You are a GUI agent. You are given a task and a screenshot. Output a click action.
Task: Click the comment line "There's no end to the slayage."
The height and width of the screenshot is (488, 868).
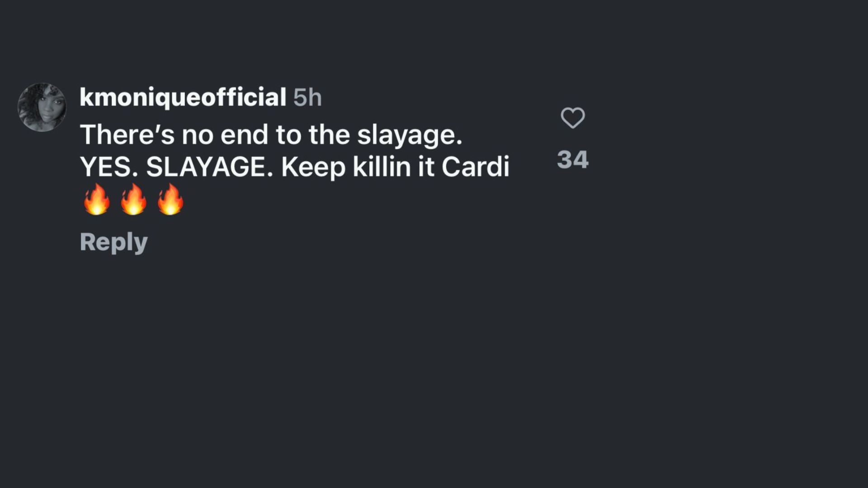pyautogui.click(x=271, y=135)
